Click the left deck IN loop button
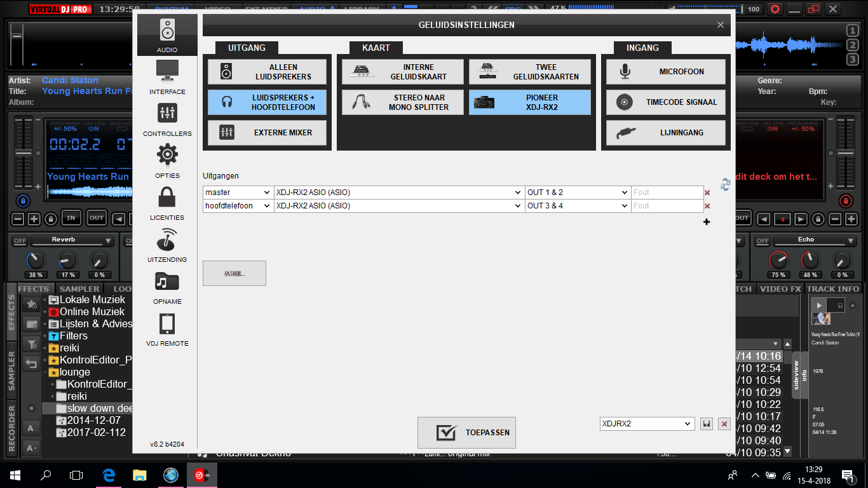The image size is (868, 488). pos(71,219)
